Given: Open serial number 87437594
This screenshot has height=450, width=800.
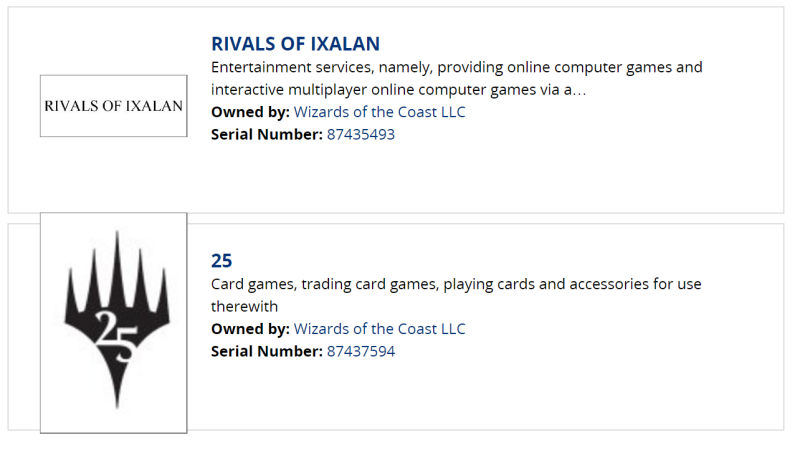Looking at the screenshot, I should point(361,351).
